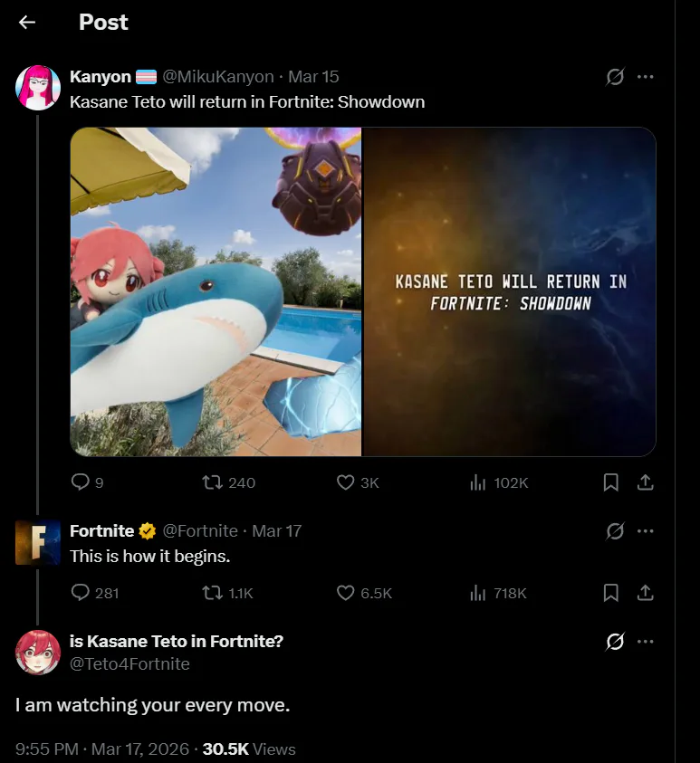700x763 pixels.
Task: Reply to Fortnite's post with 281 replies
Action: point(80,593)
